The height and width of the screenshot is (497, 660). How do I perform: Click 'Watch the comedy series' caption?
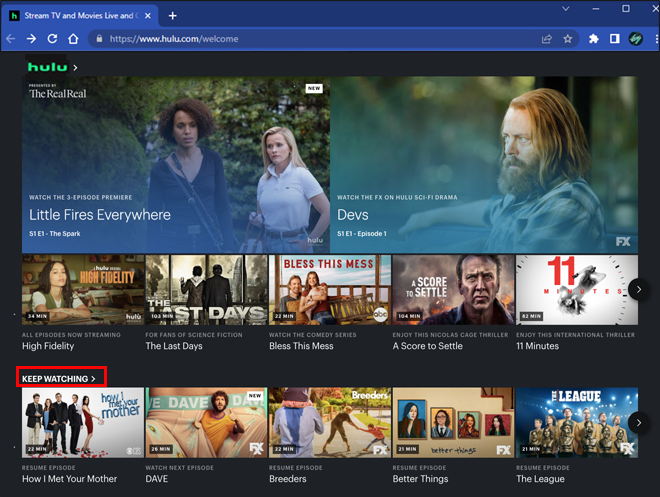click(x=313, y=335)
